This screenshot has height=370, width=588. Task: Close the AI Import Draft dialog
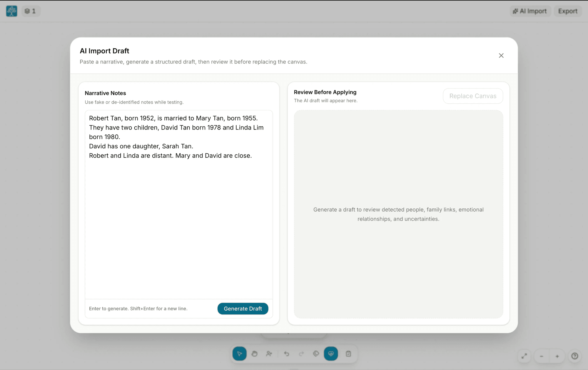(501, 56)
